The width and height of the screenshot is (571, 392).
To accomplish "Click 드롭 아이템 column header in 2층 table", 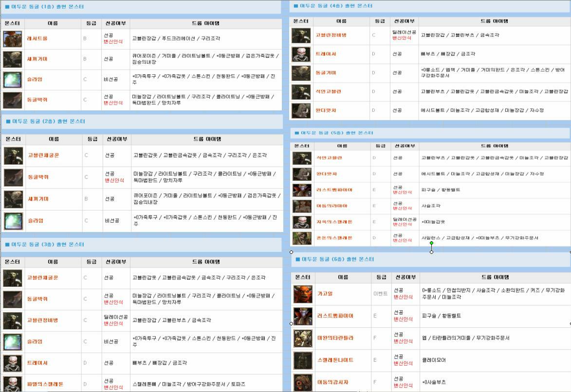I will 206,139.
